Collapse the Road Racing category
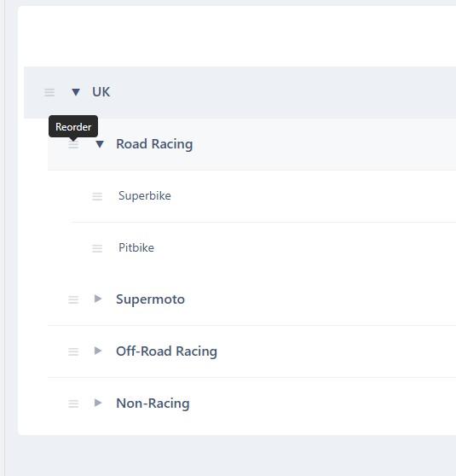 (x=100, y=144)
